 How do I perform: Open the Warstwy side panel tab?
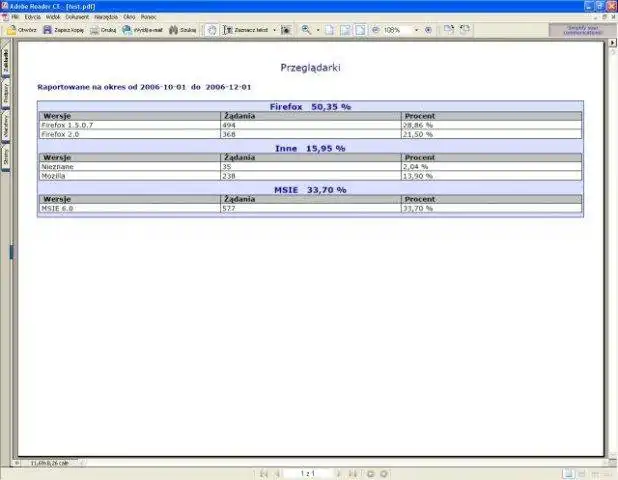point(6,126)
